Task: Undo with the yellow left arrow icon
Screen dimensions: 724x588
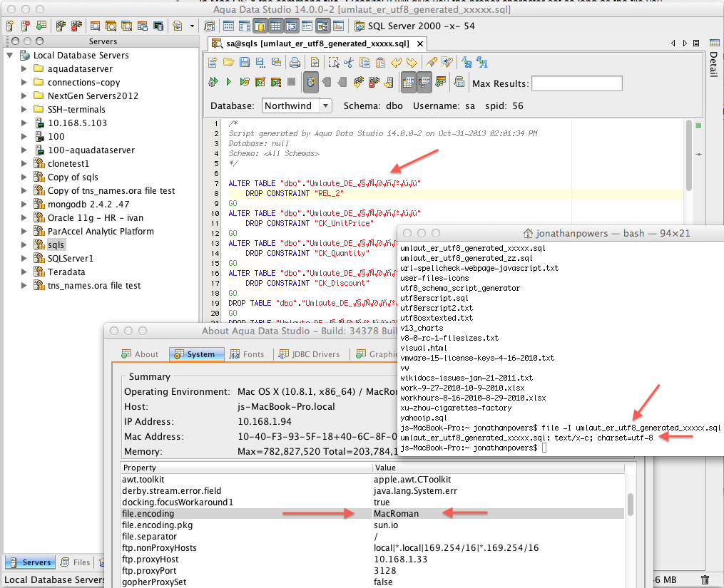Action: tap(396, 62)
